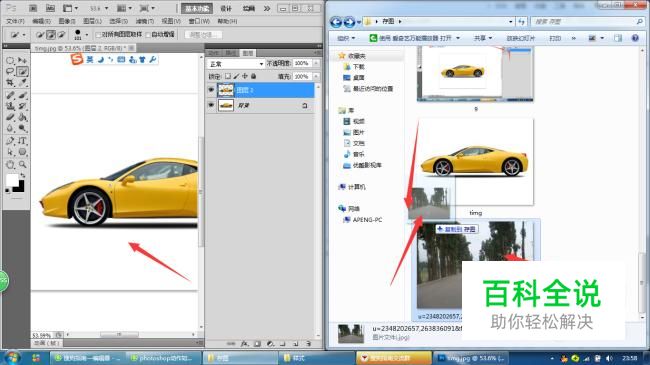Image resolution: width=650 pixels, height=365 pixels.
Task: Select the Eyedropper tool
Action: tap(22, 83)
